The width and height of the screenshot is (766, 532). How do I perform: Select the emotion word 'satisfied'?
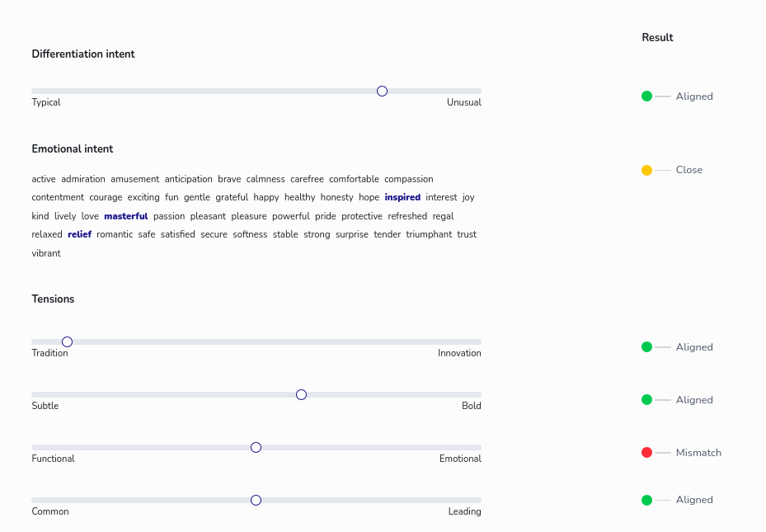[x=178, y=234]
